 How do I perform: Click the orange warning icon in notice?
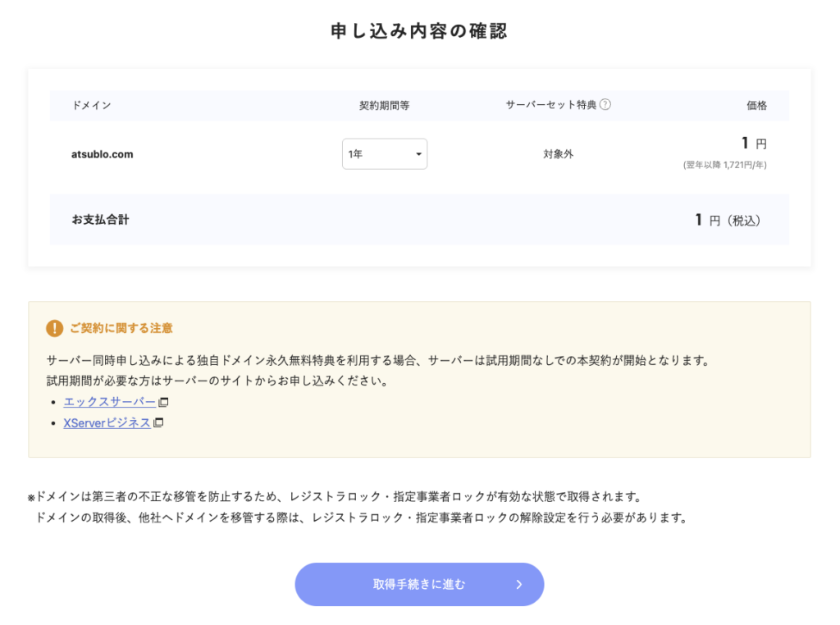[54, 328]
